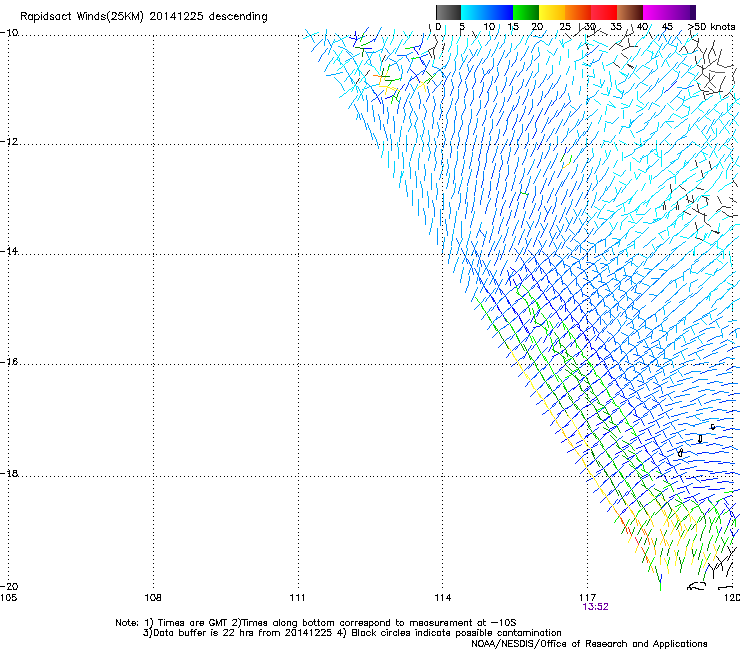Click the cyan-to-blue 5-15 knots color segment
The height and width of the screenshot is (650, 740).
point(487,12)
